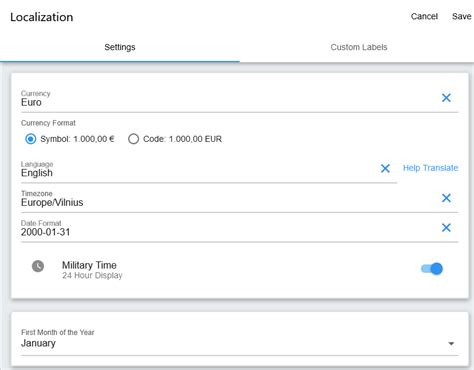Clear the English language selection
The width and height of the screenshot is (474, 370).
(x=385, y=168)
